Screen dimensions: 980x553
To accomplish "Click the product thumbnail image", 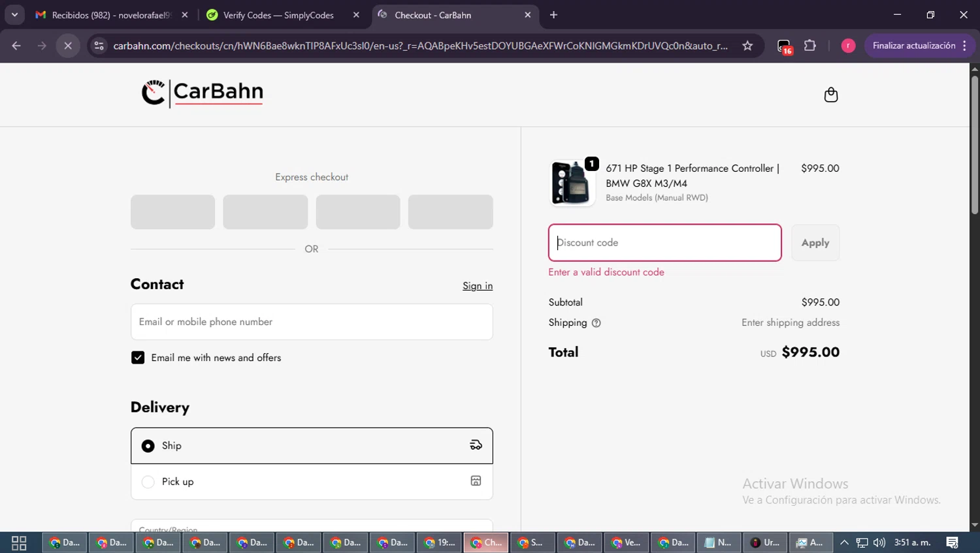I will pos(571,183).
